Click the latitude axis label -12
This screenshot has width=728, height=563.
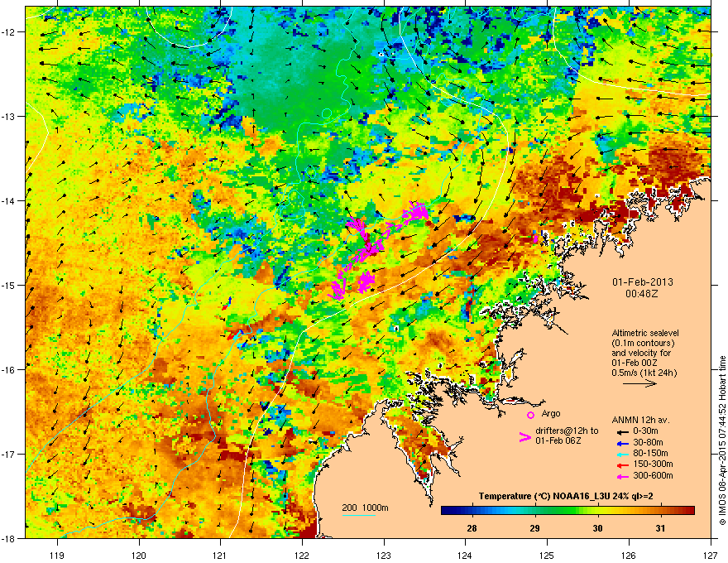(8, 31)
